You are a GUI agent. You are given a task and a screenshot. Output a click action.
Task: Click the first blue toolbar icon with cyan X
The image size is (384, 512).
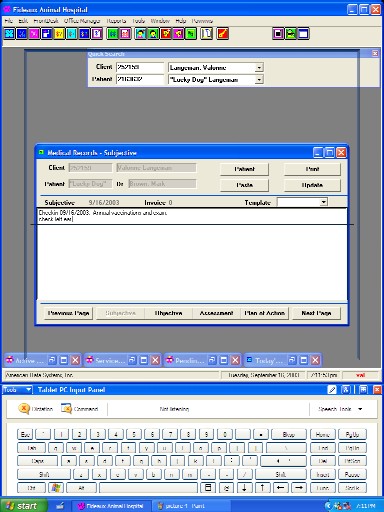pos(10,34)
